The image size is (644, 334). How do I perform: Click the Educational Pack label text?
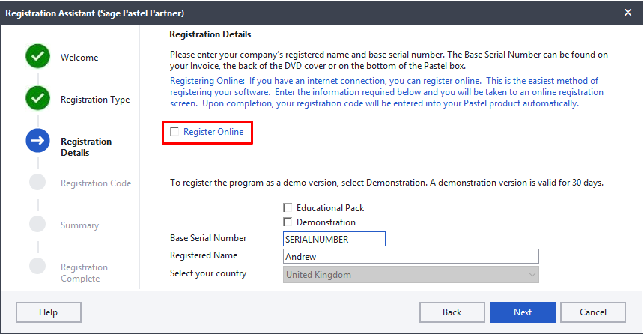(330, 208)
